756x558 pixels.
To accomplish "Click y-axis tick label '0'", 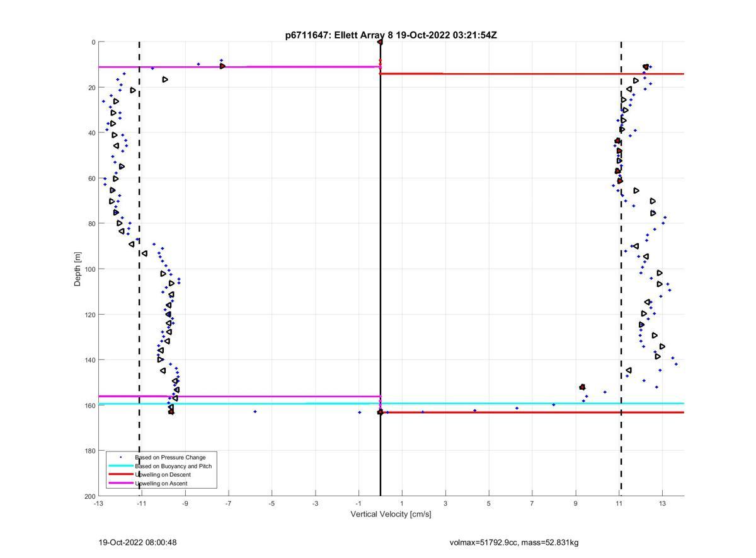I will [x=93, y=42].
